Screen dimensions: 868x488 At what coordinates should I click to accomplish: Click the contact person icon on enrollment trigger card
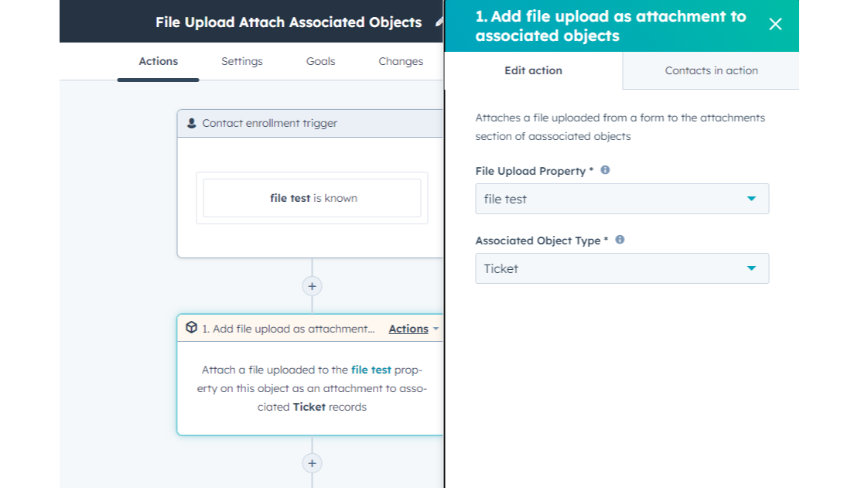point(191,123)
